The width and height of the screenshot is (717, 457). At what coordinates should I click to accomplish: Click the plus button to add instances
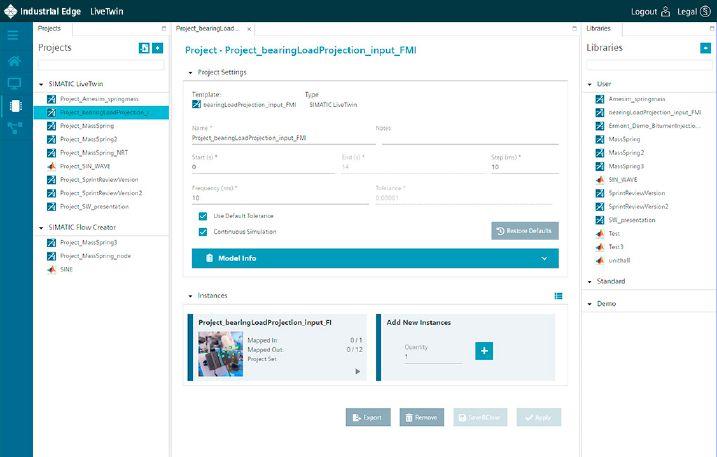coord(484,351)
